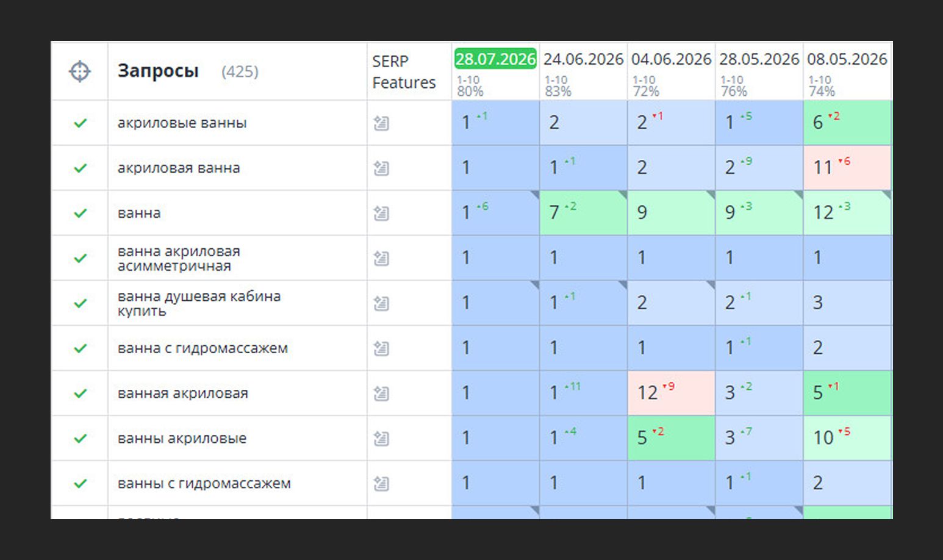Open the ванная акриловая query link

click(x=183, y=393)
